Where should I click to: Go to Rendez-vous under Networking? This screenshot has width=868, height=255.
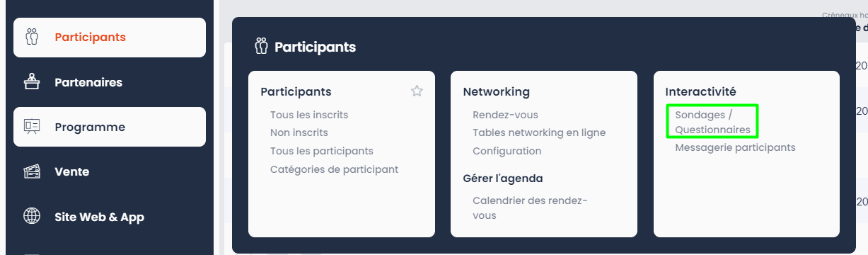(x=505, y=115)
